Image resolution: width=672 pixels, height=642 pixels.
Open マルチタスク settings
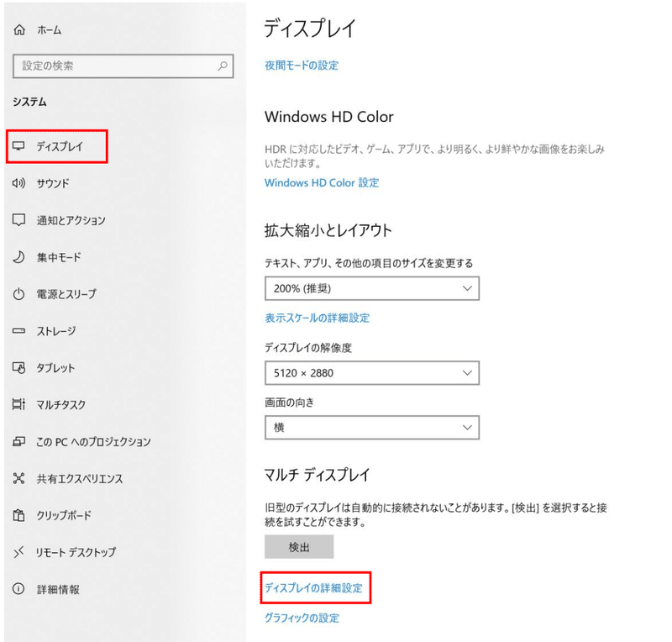60,404
